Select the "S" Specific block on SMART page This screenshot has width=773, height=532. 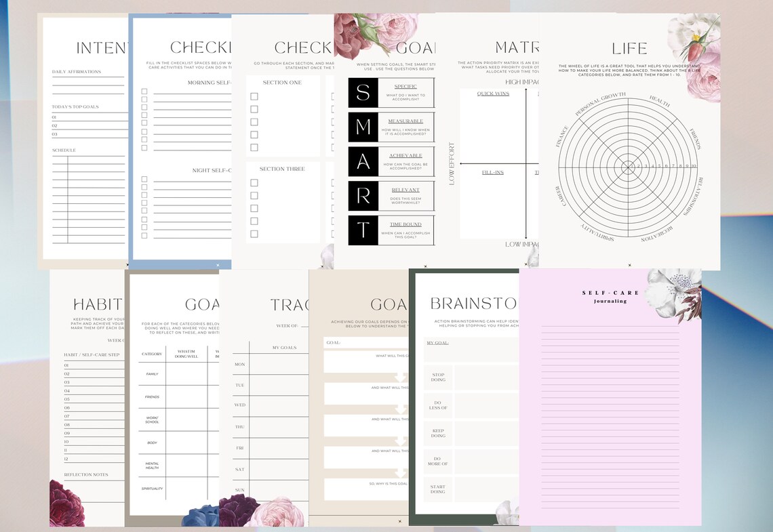pyautogui.click(x=361, y=92)
